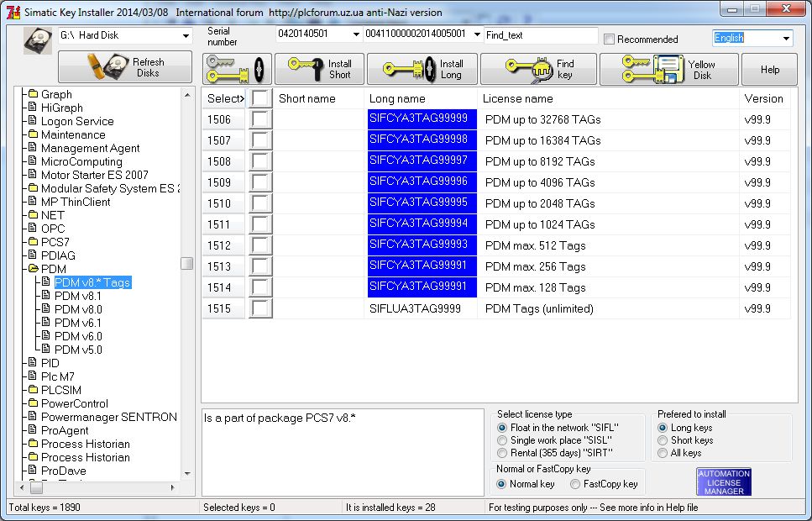Open Automation License Manager blue icon
Screen dimensions: 812x521
[724, 482]
